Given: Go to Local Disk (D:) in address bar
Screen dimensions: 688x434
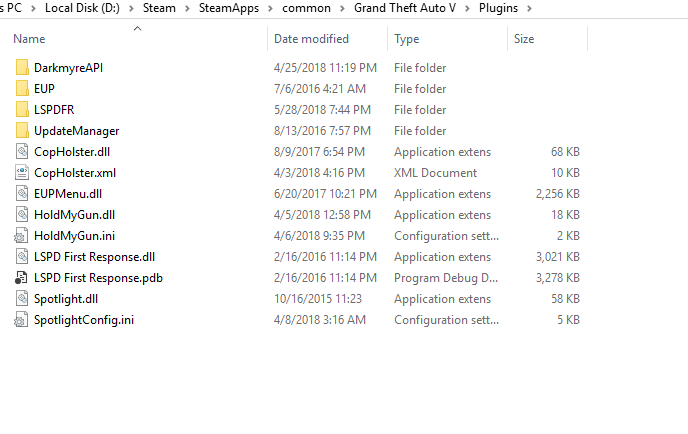Looking at the screenshot, I should [84, 8].
